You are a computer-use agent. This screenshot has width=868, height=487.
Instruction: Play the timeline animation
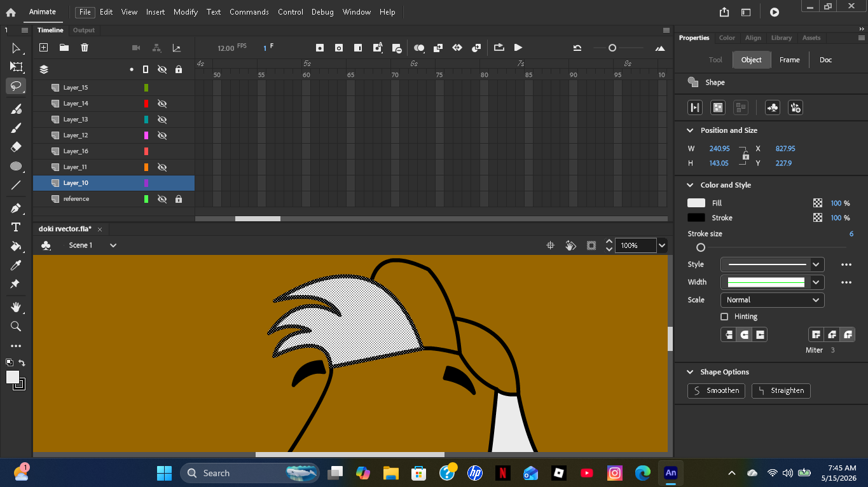click(518, 48)
